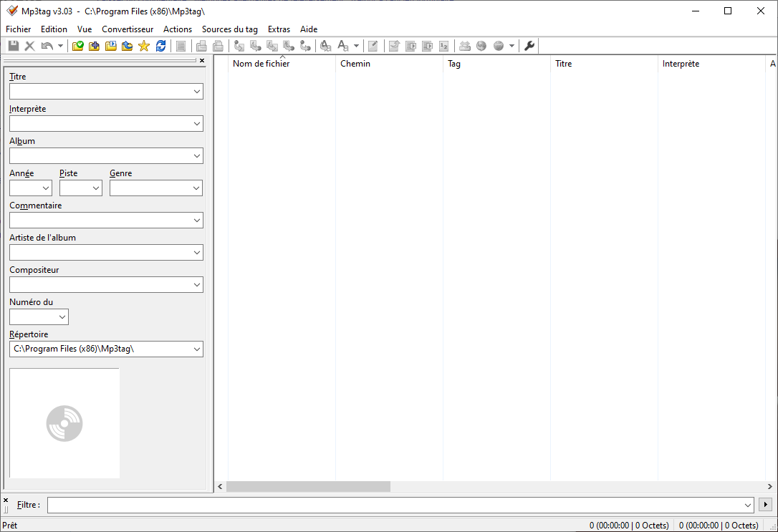Viewport: 778px width, 532px height.
Task: Open the Undo history dropdown arrow
Action: 60,46
